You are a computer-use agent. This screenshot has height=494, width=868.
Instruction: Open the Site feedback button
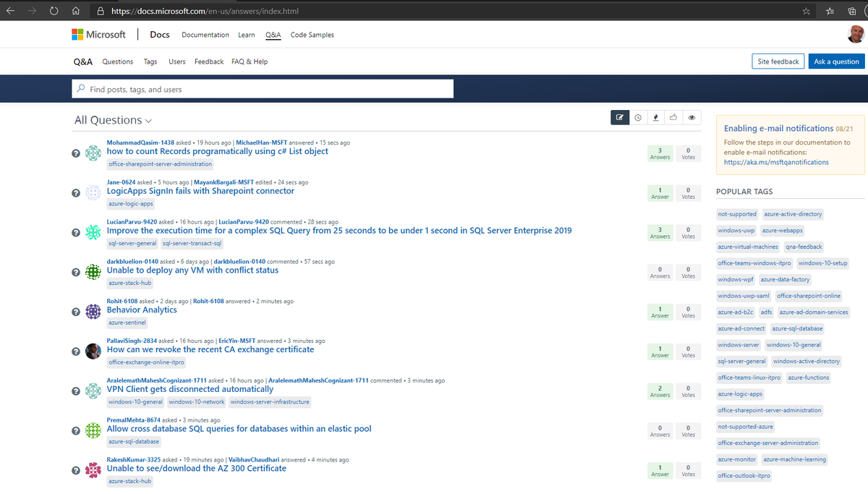(778, 61)
